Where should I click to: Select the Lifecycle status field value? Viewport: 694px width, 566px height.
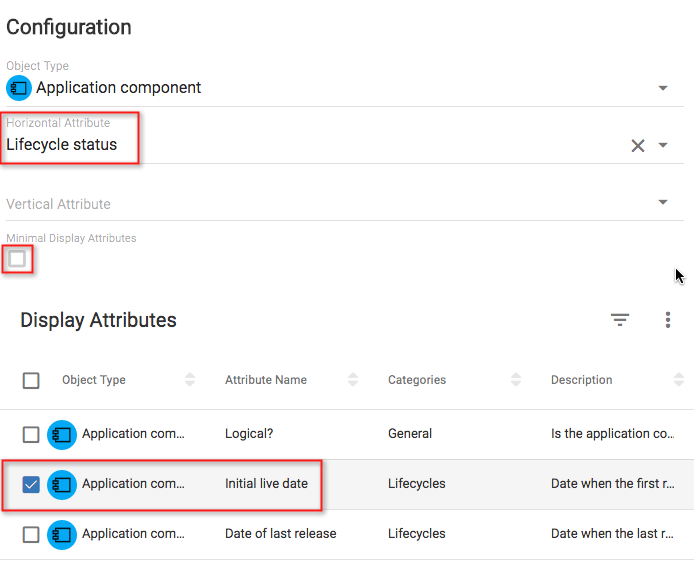click(62, 145)
